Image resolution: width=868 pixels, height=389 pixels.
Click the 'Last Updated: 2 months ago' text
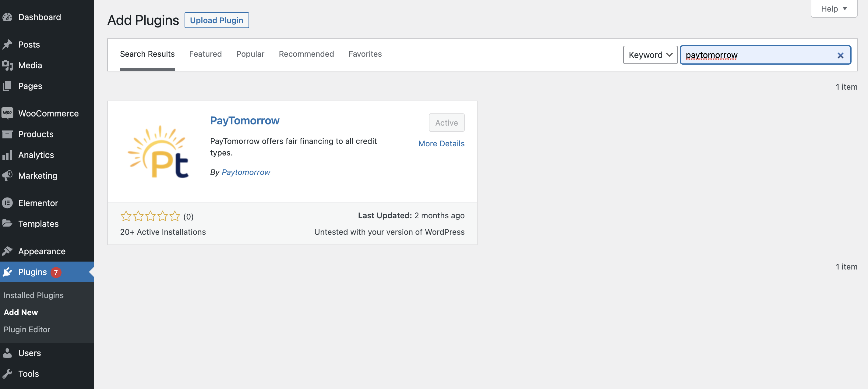pos(411,215)
